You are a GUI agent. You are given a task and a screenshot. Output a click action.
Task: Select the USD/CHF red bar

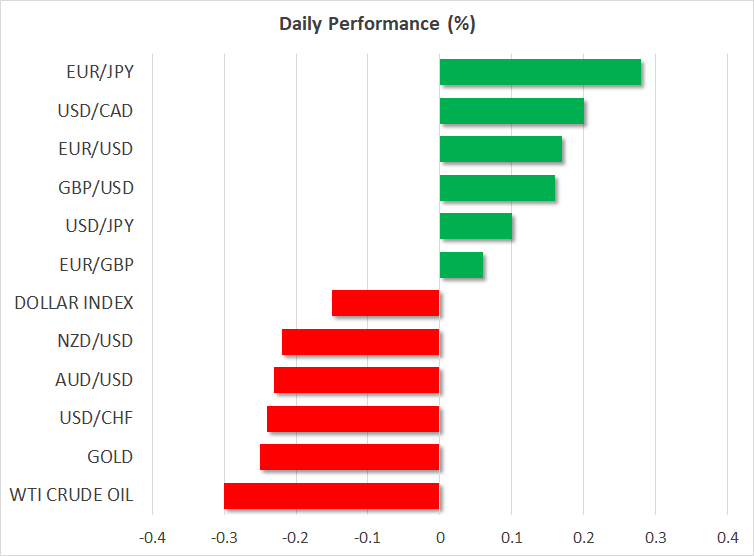coord(353,418)
